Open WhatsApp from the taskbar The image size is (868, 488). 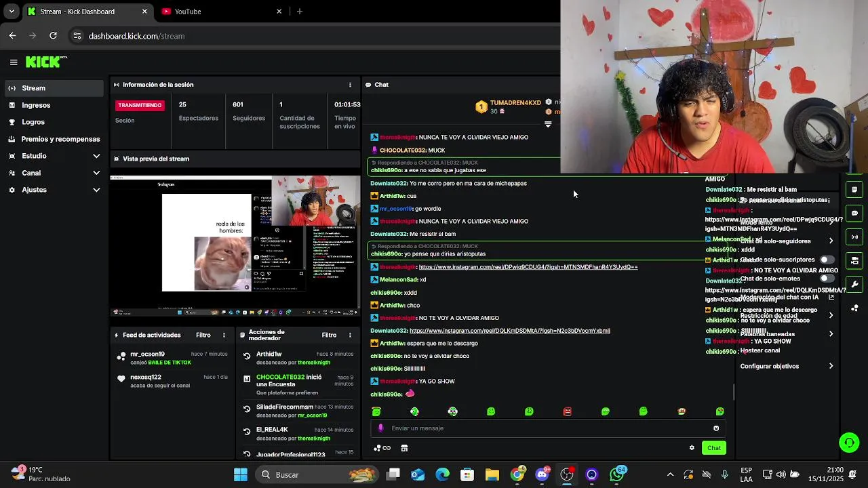[x=616, y=474]
